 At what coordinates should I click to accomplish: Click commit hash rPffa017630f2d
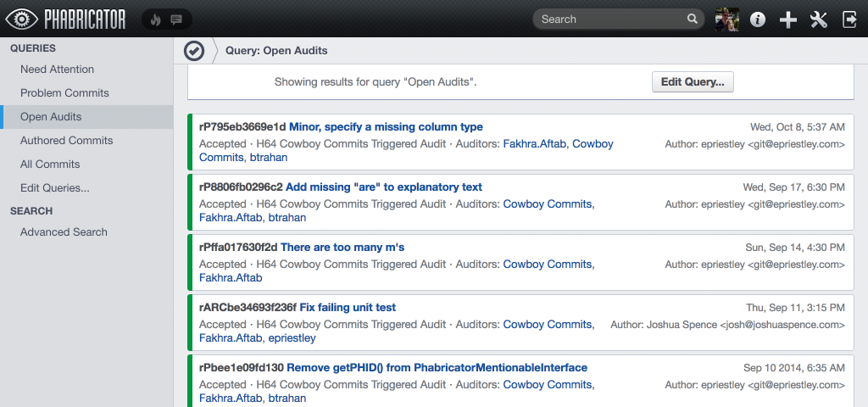238,248
